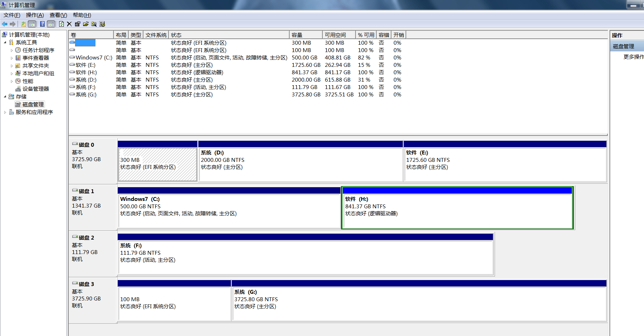The image size is (644, 336).
Task: Click the blue Back arrow in toolbar
Action: [5, 24]
